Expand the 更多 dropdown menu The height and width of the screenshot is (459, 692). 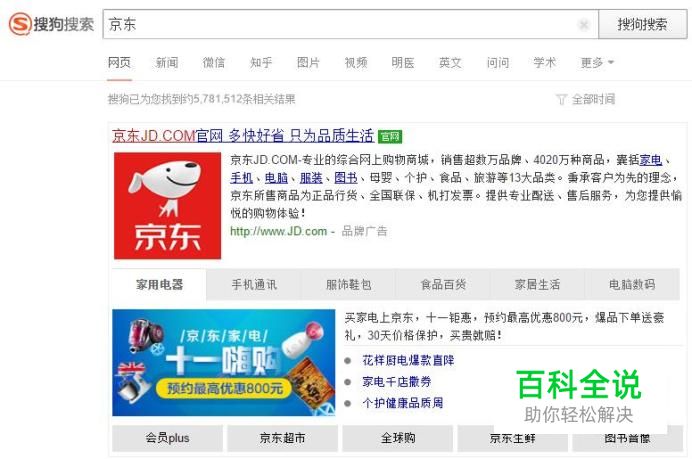click(x=597, y=63)
